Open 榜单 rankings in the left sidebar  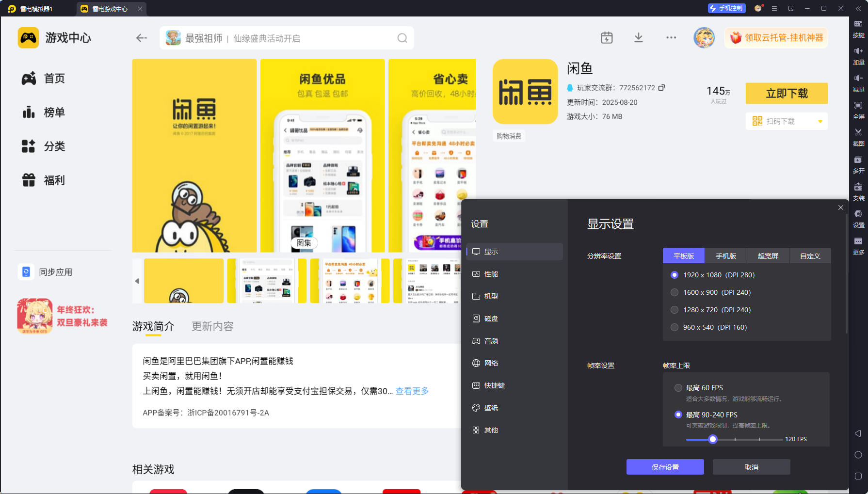coord(43,112)
